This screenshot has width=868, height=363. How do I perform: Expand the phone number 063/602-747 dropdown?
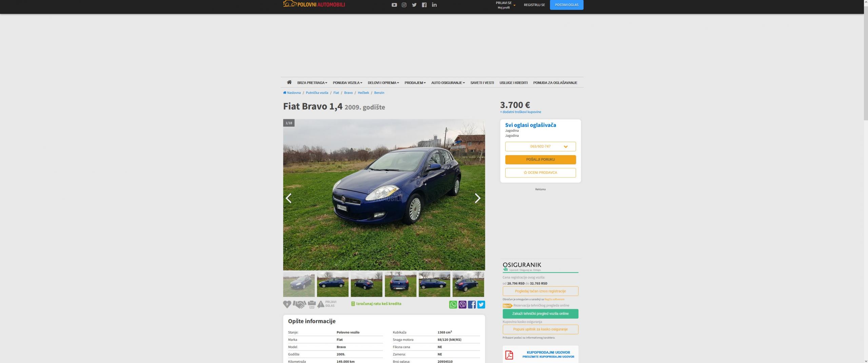[540, 147]
